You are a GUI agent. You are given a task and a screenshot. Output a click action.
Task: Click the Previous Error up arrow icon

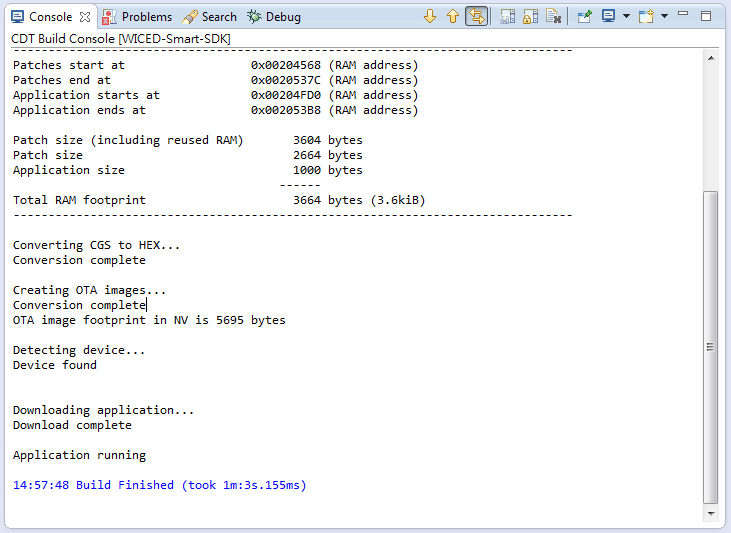click(453, 17)
